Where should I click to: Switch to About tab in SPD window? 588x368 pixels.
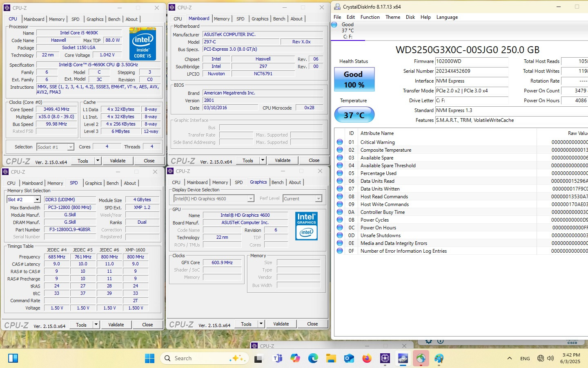[130, 183]
